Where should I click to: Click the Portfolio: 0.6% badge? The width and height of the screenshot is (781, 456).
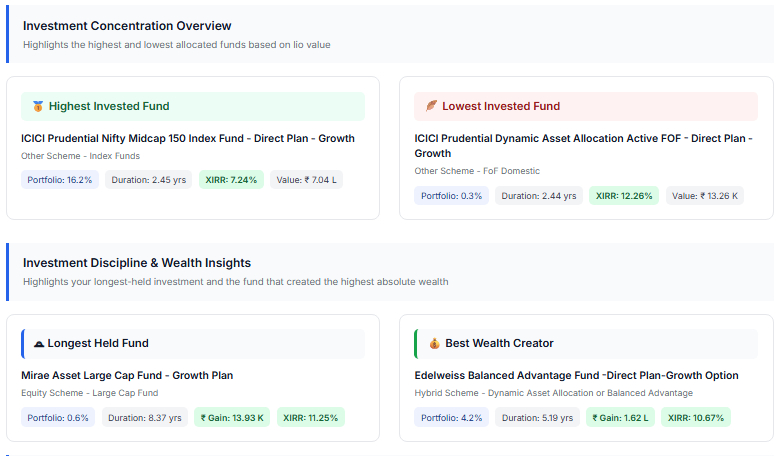58,418
